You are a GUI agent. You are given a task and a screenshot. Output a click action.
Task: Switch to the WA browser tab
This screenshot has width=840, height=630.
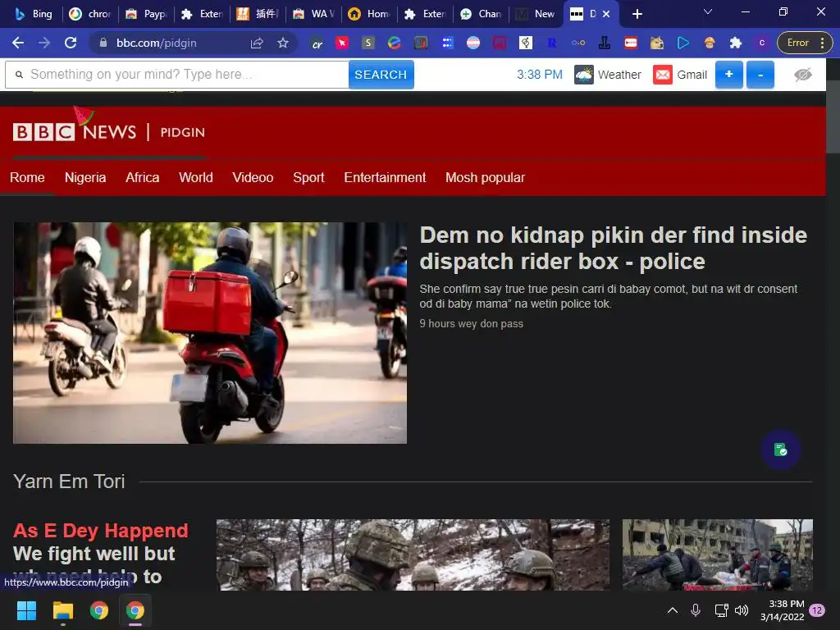314,14
